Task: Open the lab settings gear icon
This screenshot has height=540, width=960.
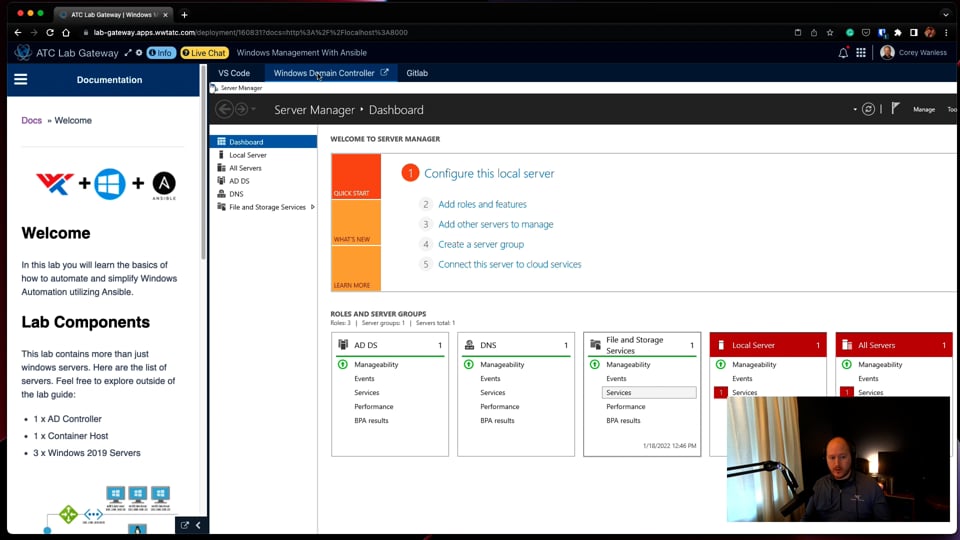Action: pyautogui.click(x=139, y=53)
